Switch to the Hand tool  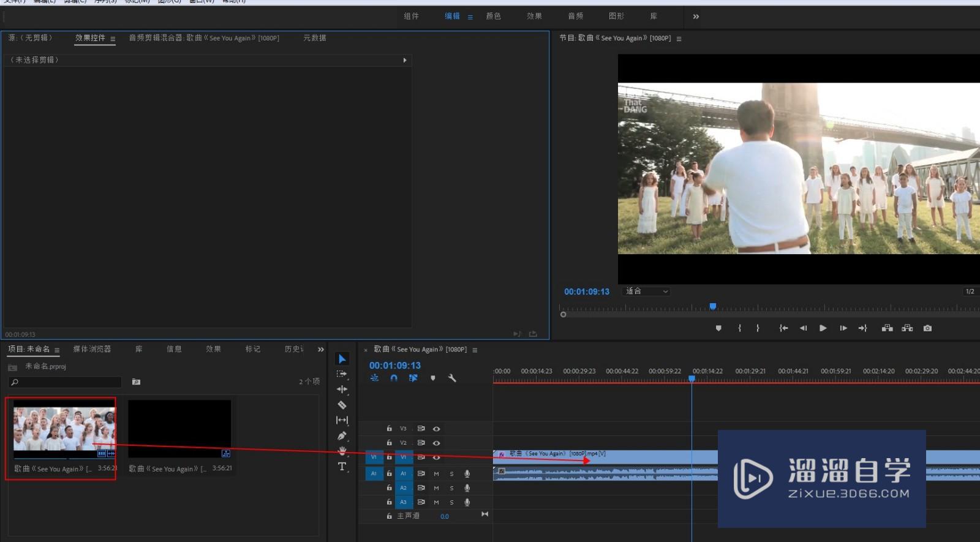(342, 451)
